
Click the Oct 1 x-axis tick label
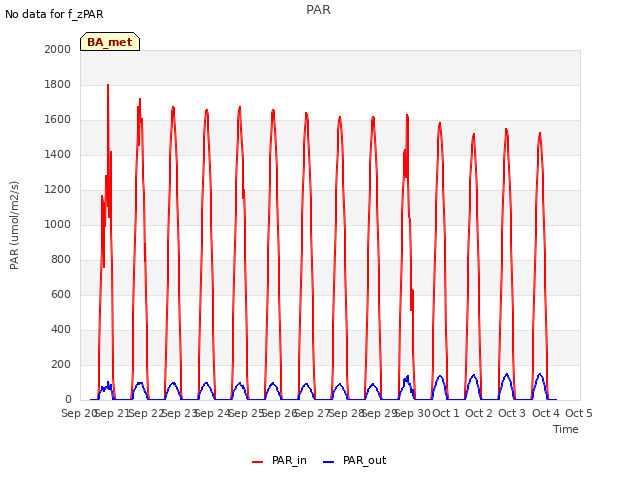446,413
